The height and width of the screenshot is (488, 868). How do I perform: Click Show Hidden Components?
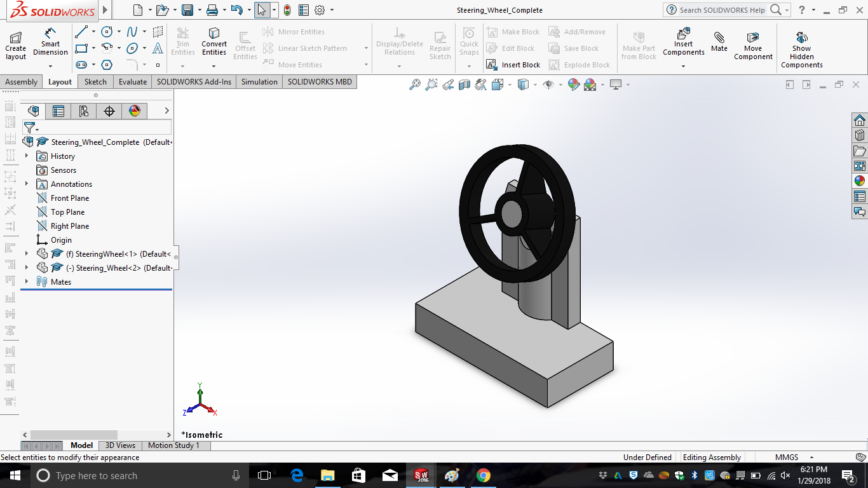pos(802,50)
